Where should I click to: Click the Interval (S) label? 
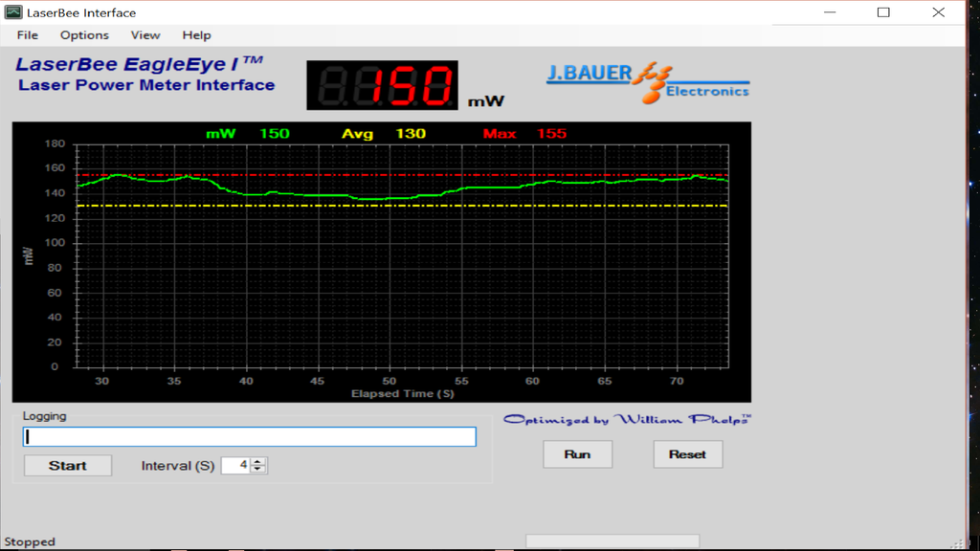[177, 466]
